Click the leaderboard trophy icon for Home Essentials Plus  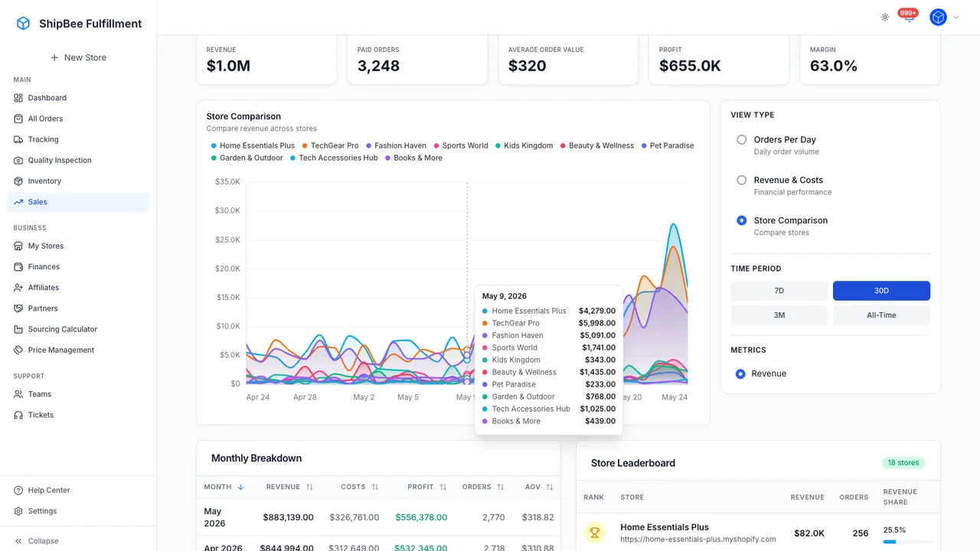pyautogui.click(x=594, y=533)
